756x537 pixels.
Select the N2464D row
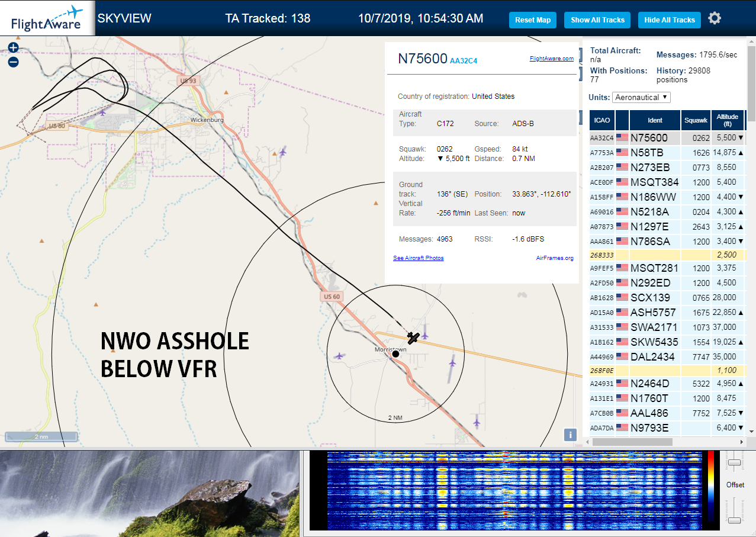pyautogui.click(x=667, y=384)
